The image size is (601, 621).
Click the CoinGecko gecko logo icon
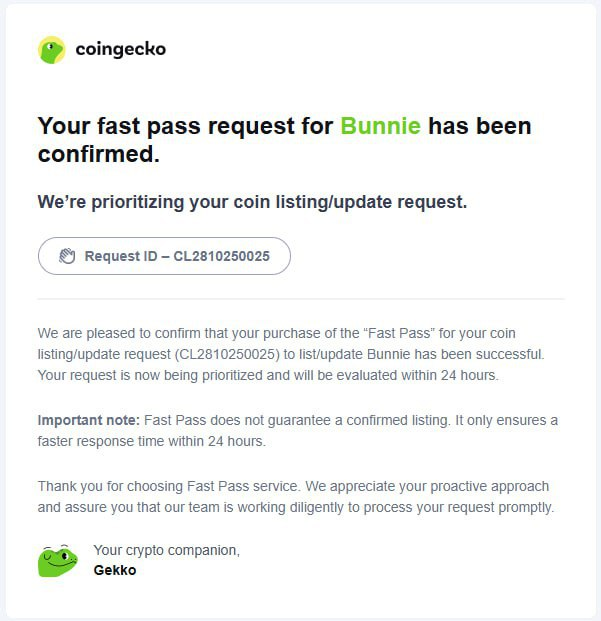pos(51,50)
